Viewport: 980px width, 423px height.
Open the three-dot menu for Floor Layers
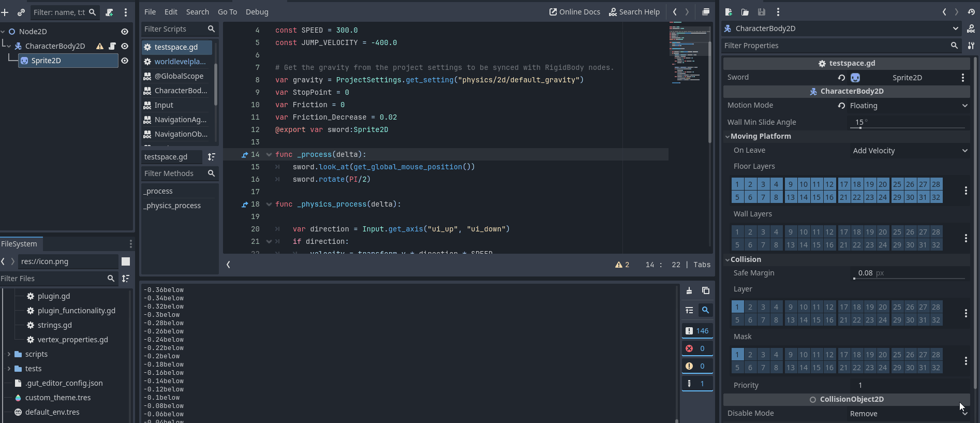[966, 191]
